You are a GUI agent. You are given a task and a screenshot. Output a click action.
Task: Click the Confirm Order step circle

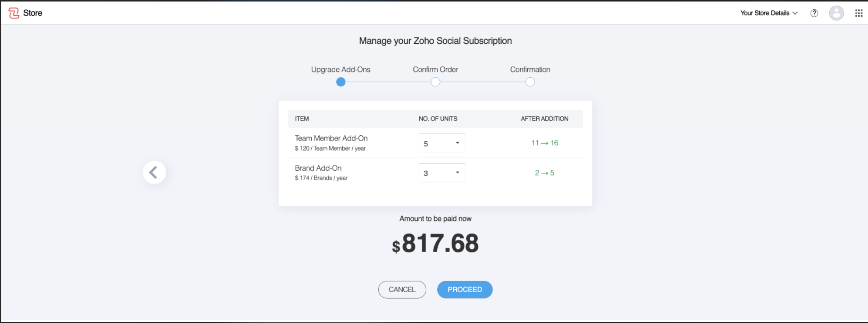point(435,82)
